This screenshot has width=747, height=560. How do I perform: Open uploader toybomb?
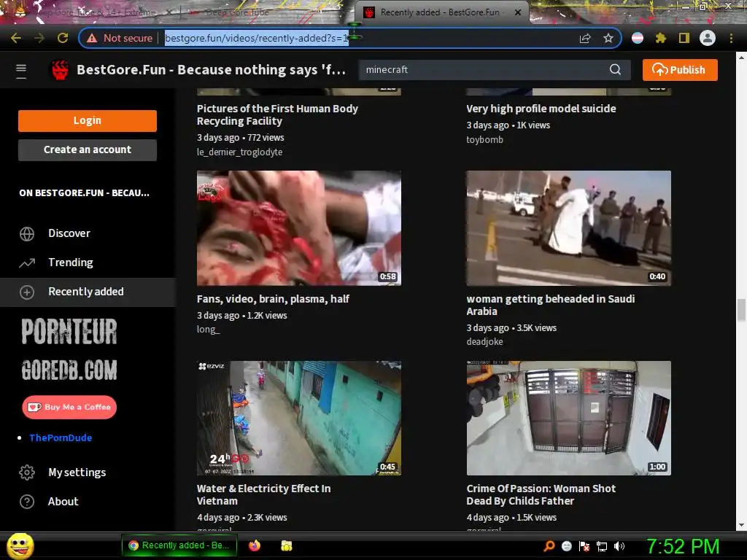click(484, 139)
